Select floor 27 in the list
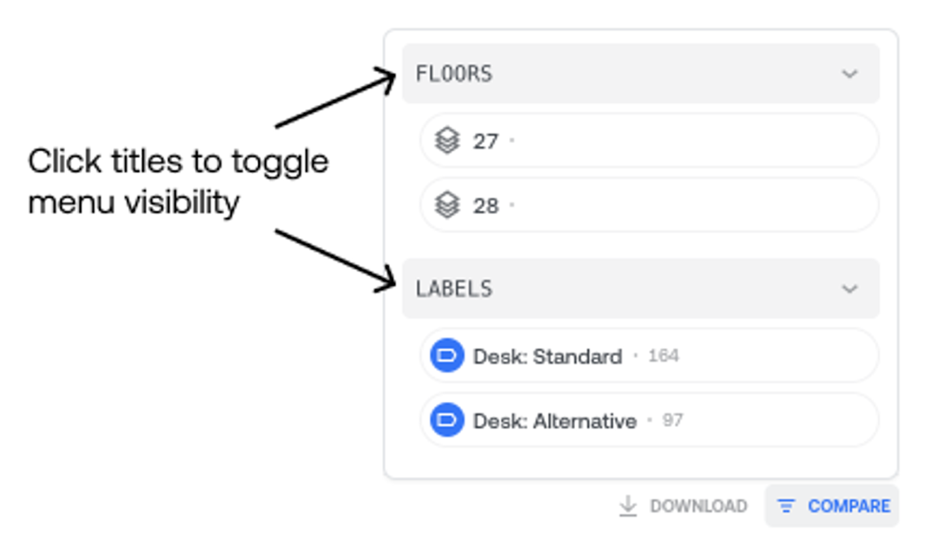The width and height of the screenshot is (925, 560). [x=649, y=140]
